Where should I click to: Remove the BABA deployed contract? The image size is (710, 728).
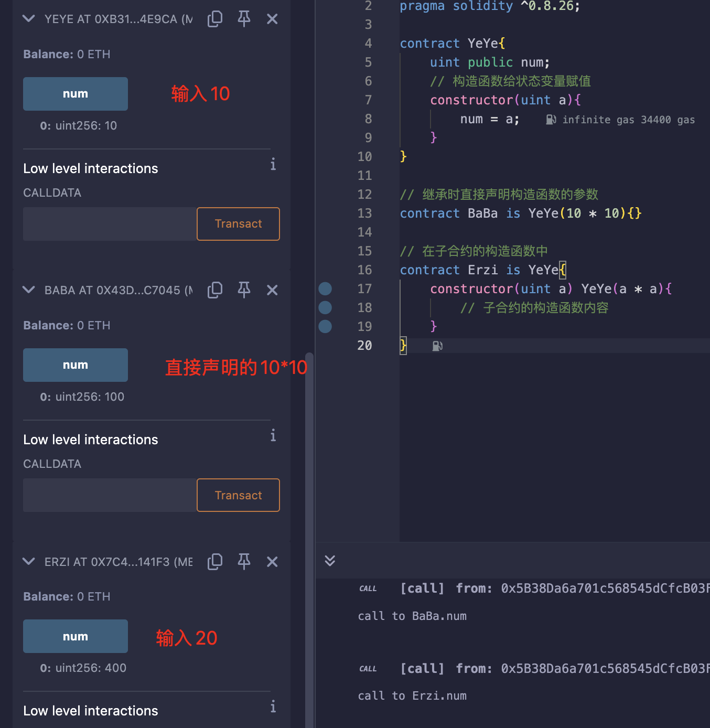(272, 290)
